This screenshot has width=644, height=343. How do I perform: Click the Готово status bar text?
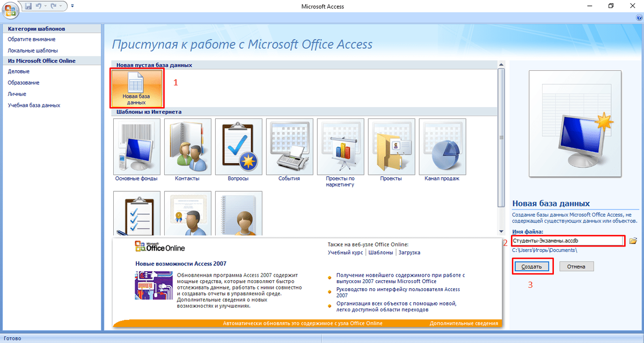11,339
